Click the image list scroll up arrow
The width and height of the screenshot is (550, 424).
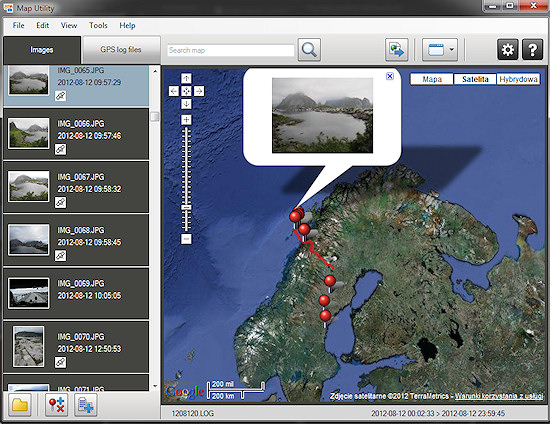[155, 71]
